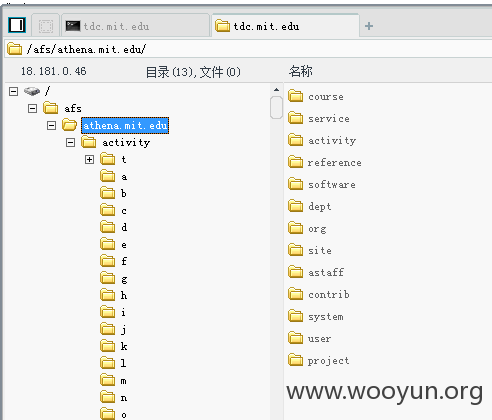This screenshot has width=492, height=420.
Task: Open the astaff folder icon
Action: pos(296,272)
